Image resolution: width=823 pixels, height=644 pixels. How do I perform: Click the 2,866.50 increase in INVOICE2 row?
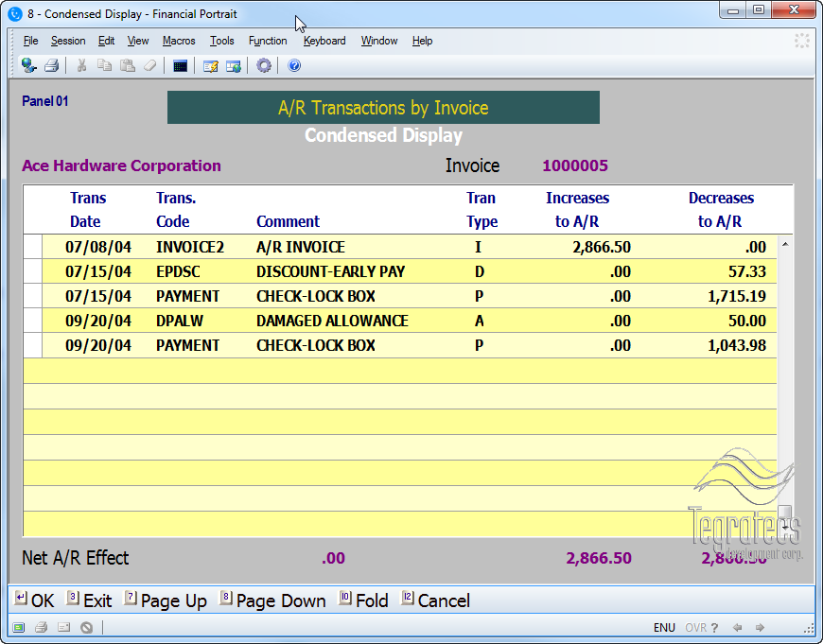pyautogui.click(x=602, y=247)
